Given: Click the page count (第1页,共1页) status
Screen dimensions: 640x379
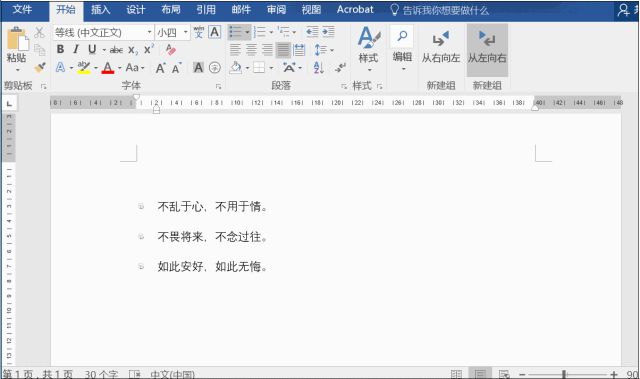Looking at the screenshot, I should [38, 374].
